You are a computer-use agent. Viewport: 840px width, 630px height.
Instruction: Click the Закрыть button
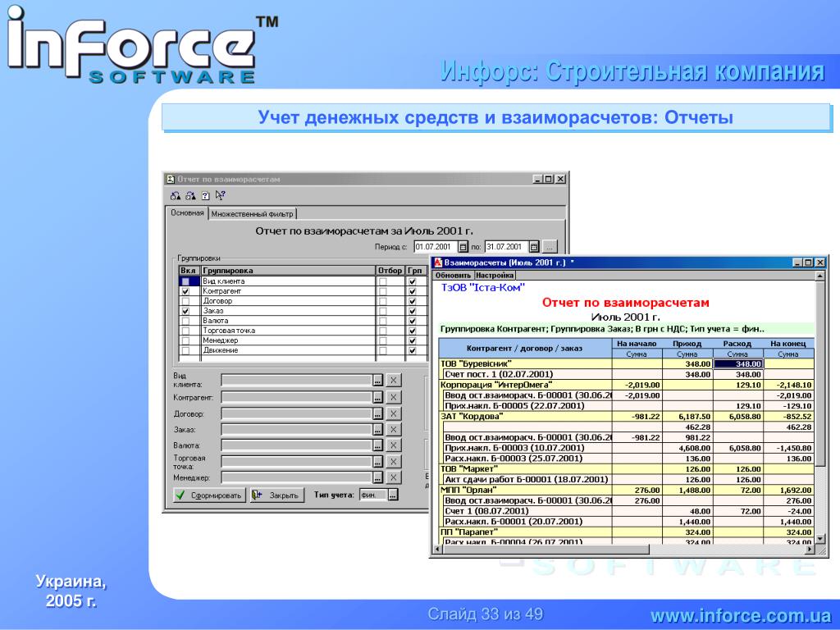[277, 495]
